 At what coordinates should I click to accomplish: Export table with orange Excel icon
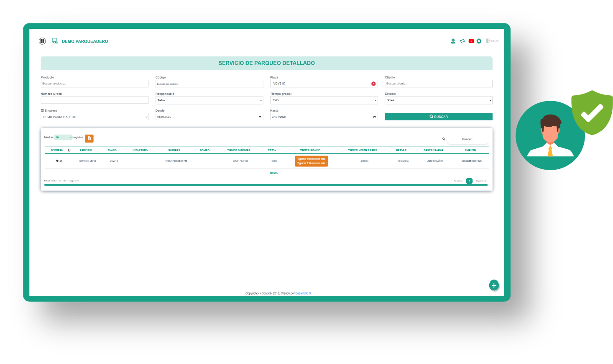click(89, 138)
